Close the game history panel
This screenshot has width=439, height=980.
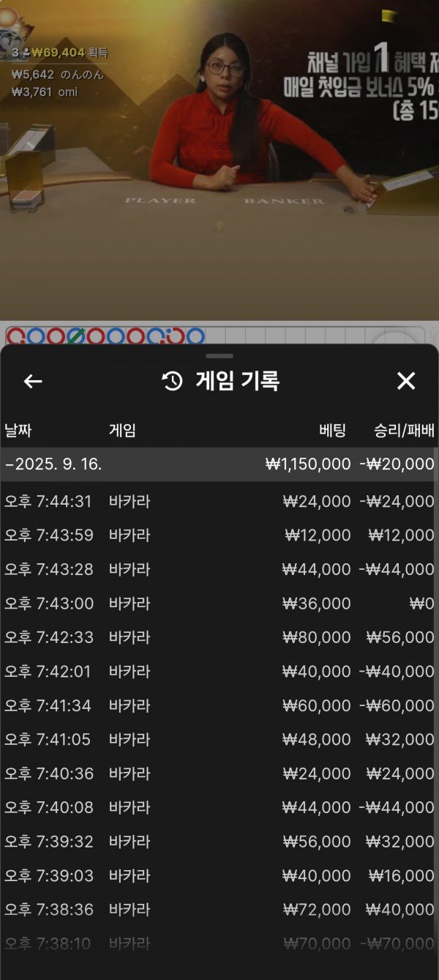pyautogui.click(x=405, y=381)
